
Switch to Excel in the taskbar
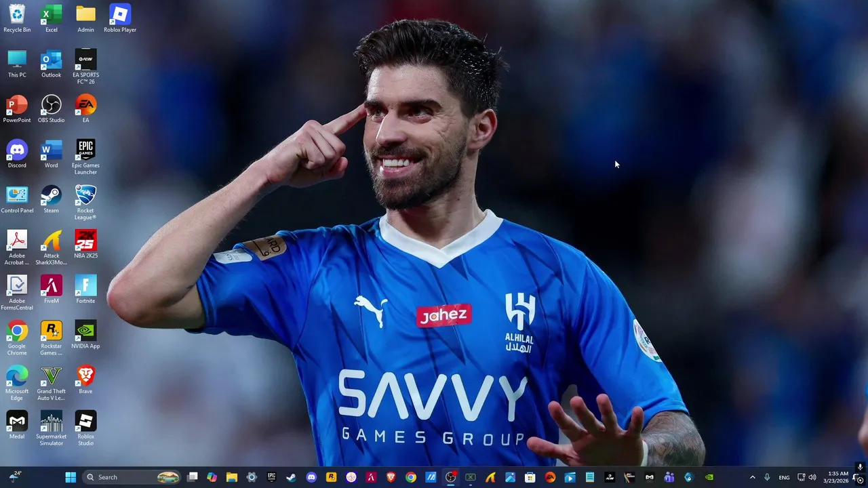(471, 477)
